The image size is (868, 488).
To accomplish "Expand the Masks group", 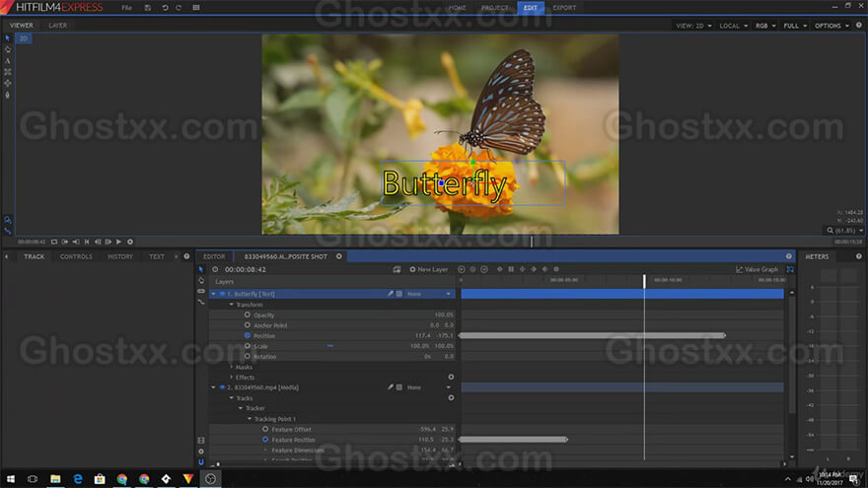I will pyautogui.click(x=232, y=367).
